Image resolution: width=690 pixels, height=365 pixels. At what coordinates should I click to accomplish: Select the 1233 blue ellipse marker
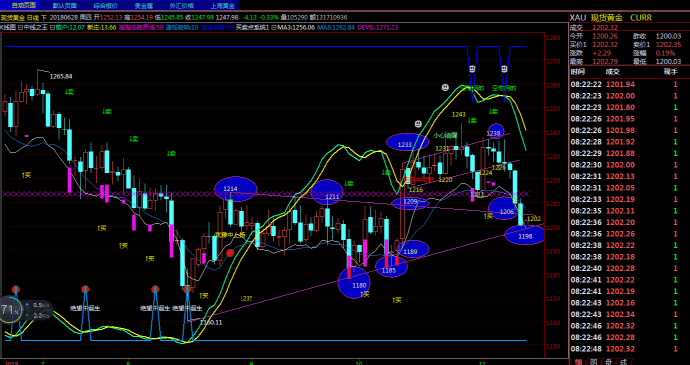click(x=407, y=142)
